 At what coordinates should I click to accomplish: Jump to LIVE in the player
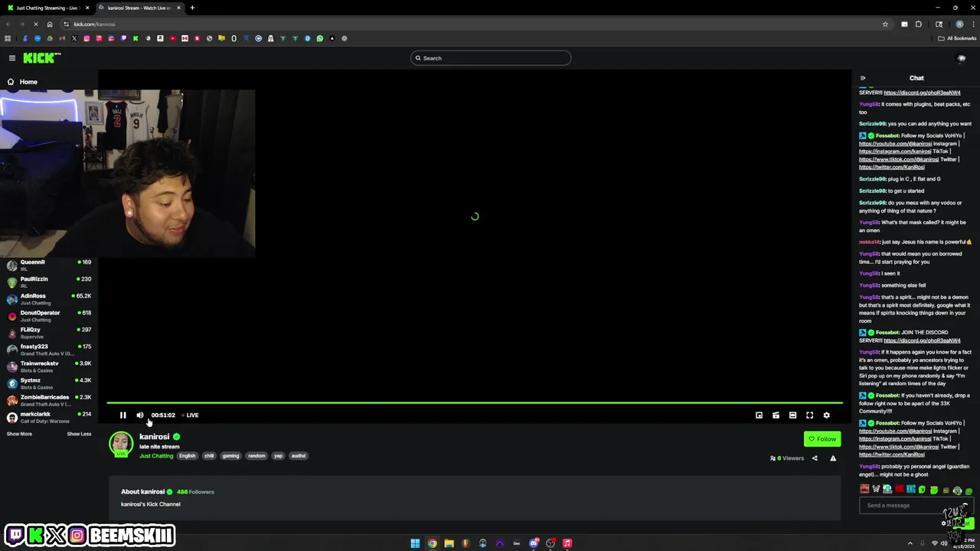tap(190, 416)
